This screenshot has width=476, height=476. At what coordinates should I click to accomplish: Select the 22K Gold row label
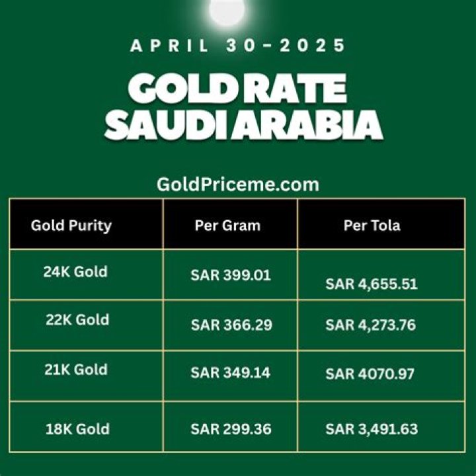pyautogui.click(x=77, y=320)
